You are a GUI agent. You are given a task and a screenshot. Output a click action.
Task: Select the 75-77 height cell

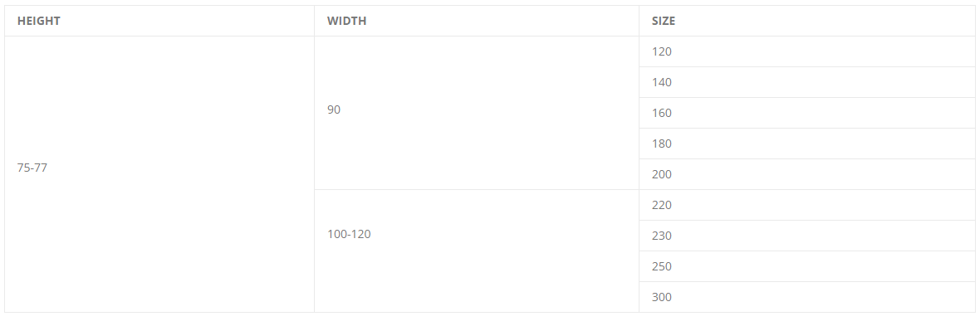159,174
